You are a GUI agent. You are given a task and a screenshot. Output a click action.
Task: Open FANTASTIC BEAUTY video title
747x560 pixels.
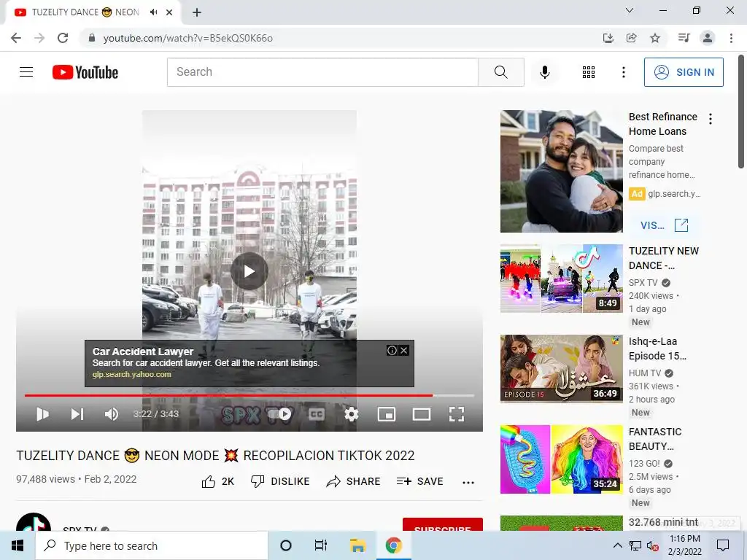(655, 439)
